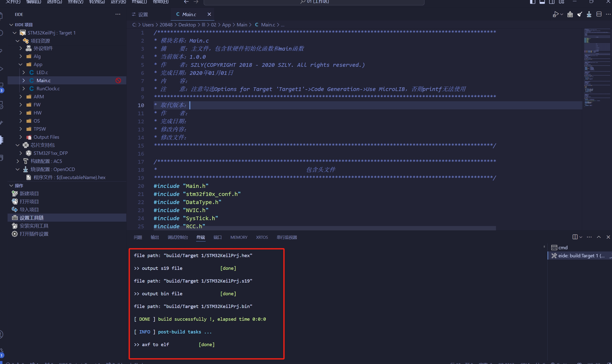Open debug run dropdown arrow
Viewport: 612px width, 364px height.
point(562,14)
